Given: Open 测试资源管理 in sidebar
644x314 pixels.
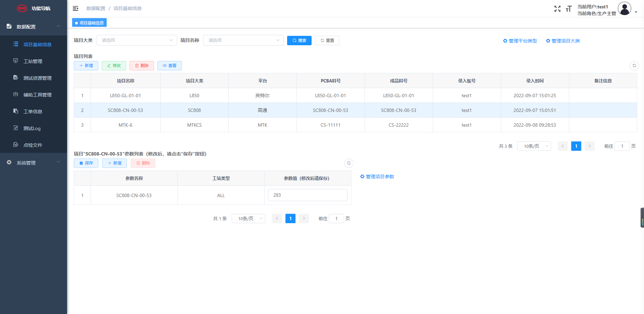Looking at the screenshot, I should point(34,78).
